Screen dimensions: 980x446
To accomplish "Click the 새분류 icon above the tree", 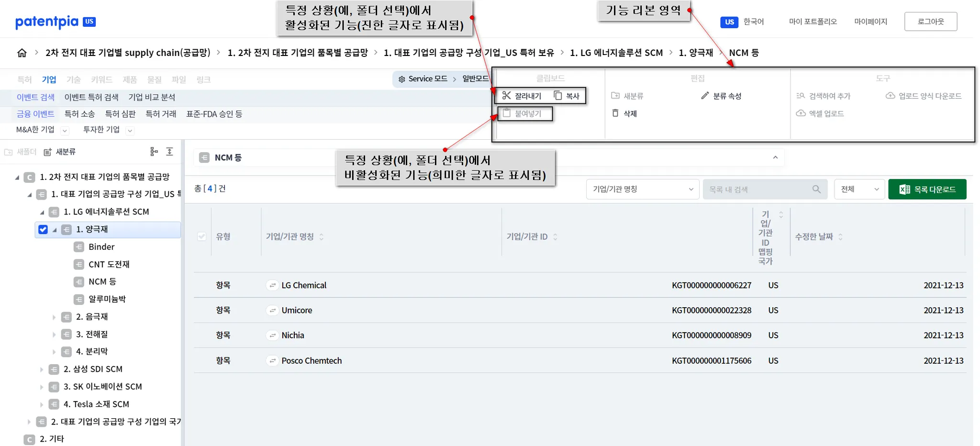I will coord(47,152).
